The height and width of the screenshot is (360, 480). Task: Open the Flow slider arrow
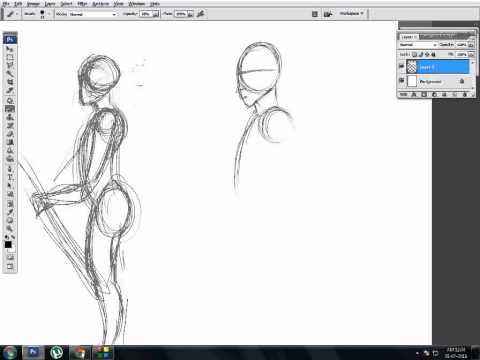click(x=190, y=14)
